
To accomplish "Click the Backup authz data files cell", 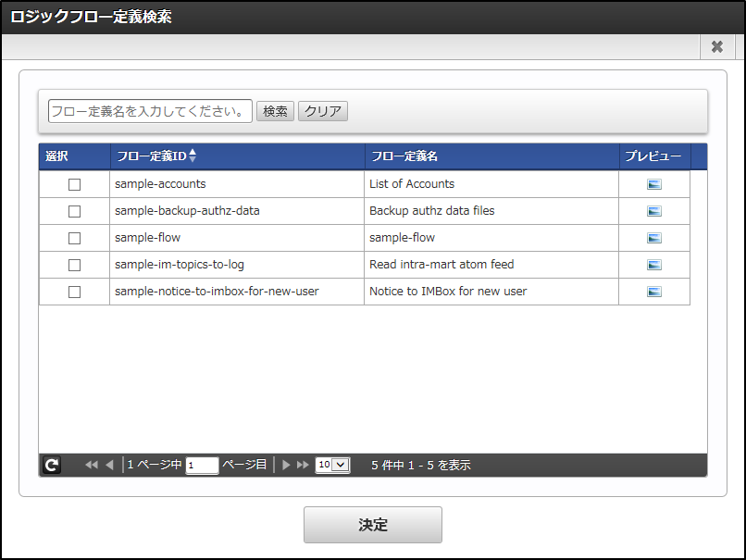I will pos(491,211).
